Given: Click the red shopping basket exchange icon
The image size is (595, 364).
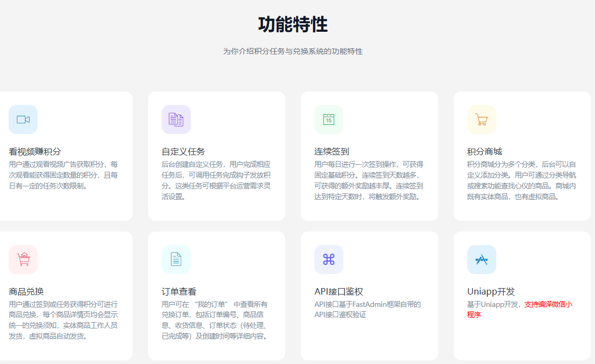Looking at the screenshot, I should click(x=23, y=260).
